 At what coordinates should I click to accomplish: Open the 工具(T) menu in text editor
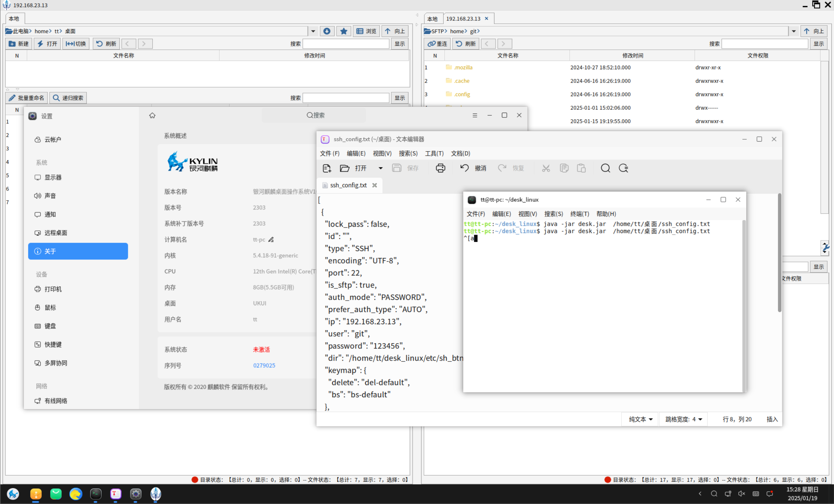434,153
